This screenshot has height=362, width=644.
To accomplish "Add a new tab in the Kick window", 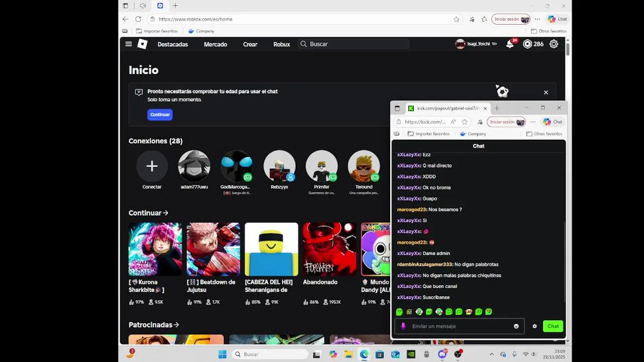I will [x=497, y=108].
